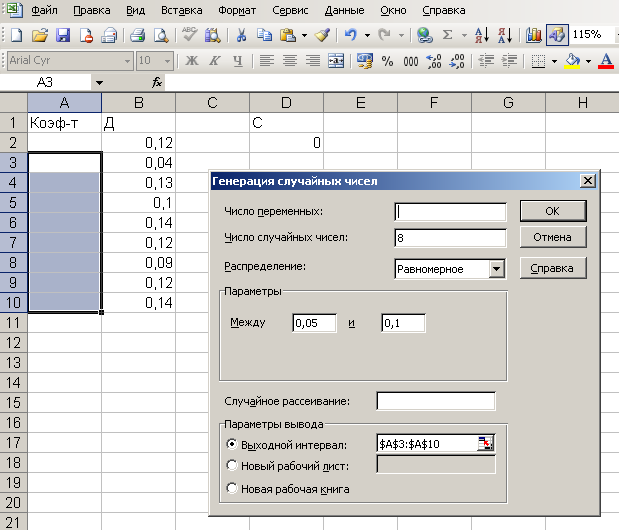Open the Файл menu
619x530 pixels.
(44, 10)
